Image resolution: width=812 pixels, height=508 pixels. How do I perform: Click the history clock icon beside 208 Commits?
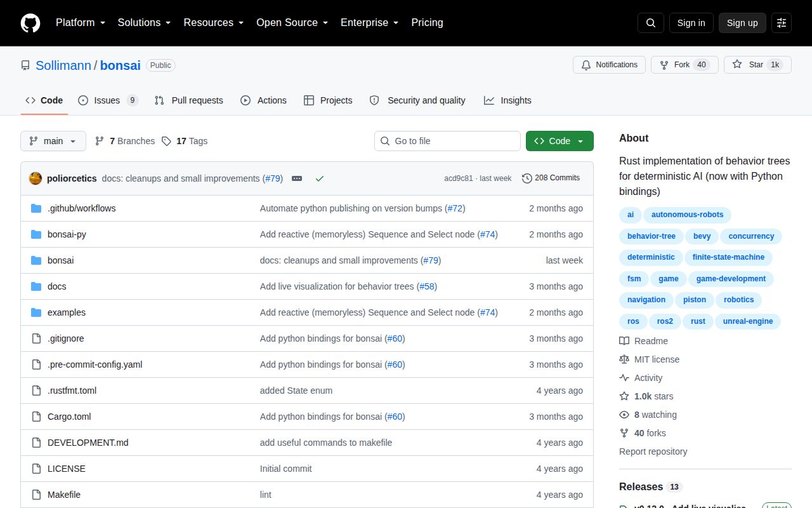(527, 178)
